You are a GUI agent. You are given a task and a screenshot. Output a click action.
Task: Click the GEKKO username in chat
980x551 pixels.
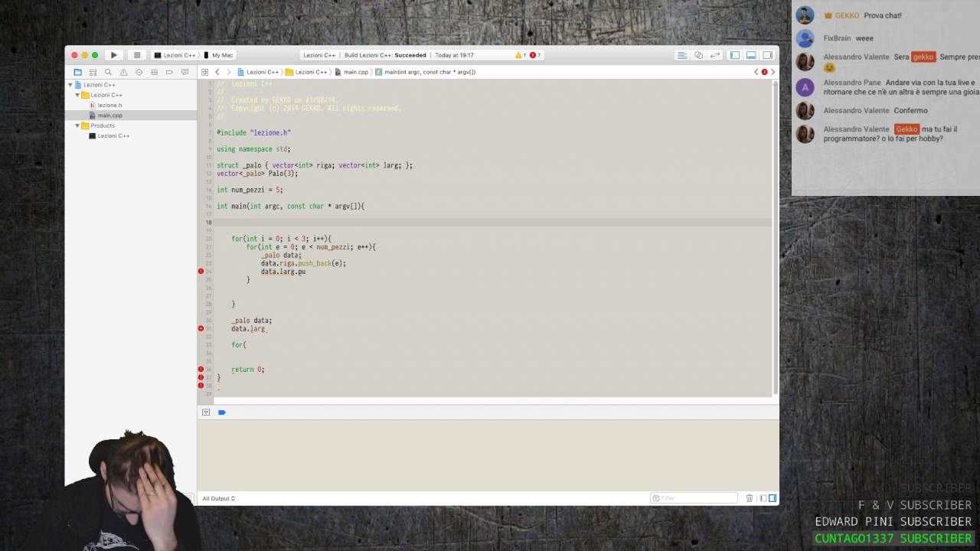pos(847,15)
